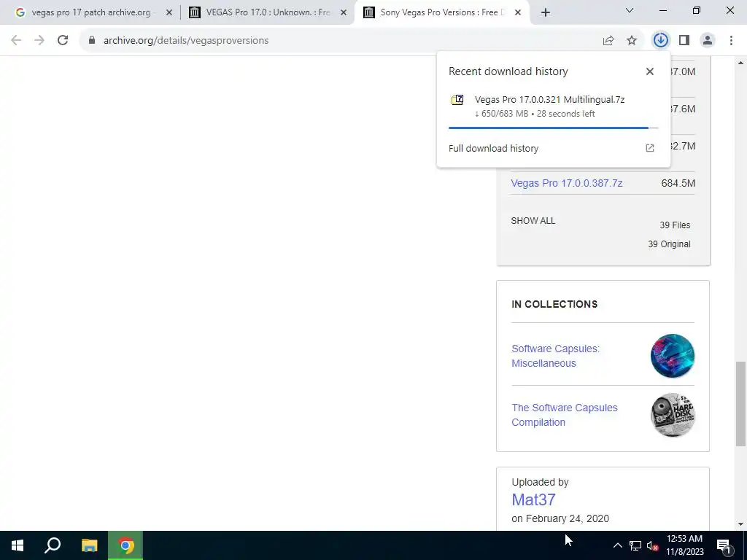Open the Windows notification center icon
747x560 pixels.
[724, 545]
